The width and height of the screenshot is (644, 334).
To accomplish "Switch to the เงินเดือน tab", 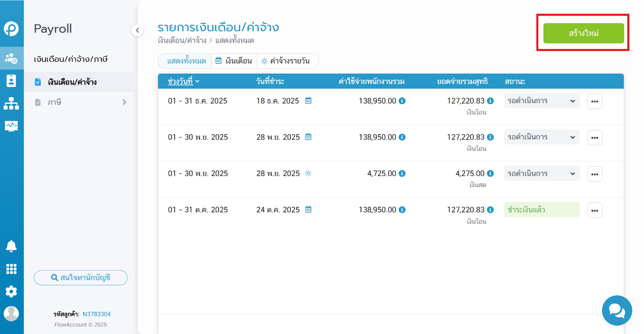I will (x=234, y=61).
